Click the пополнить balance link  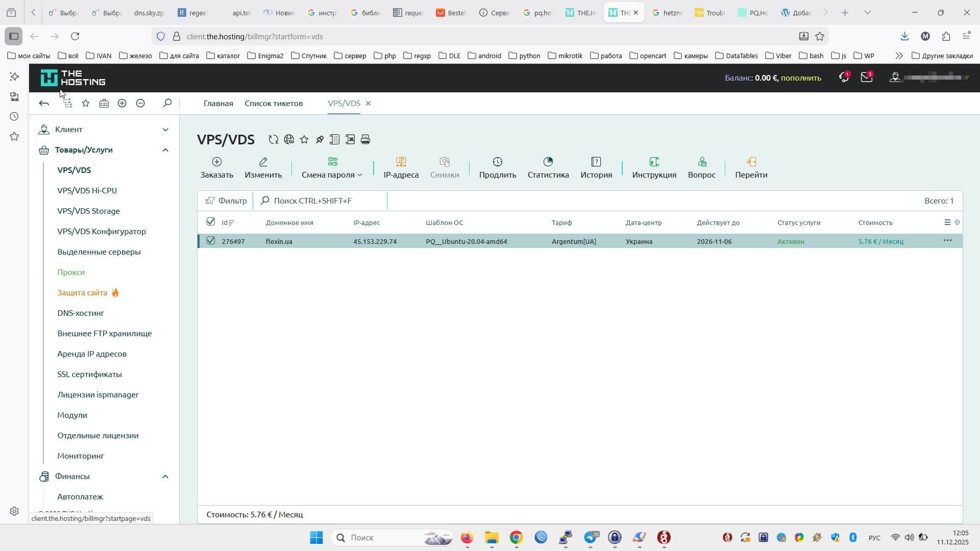click(801, 78)
